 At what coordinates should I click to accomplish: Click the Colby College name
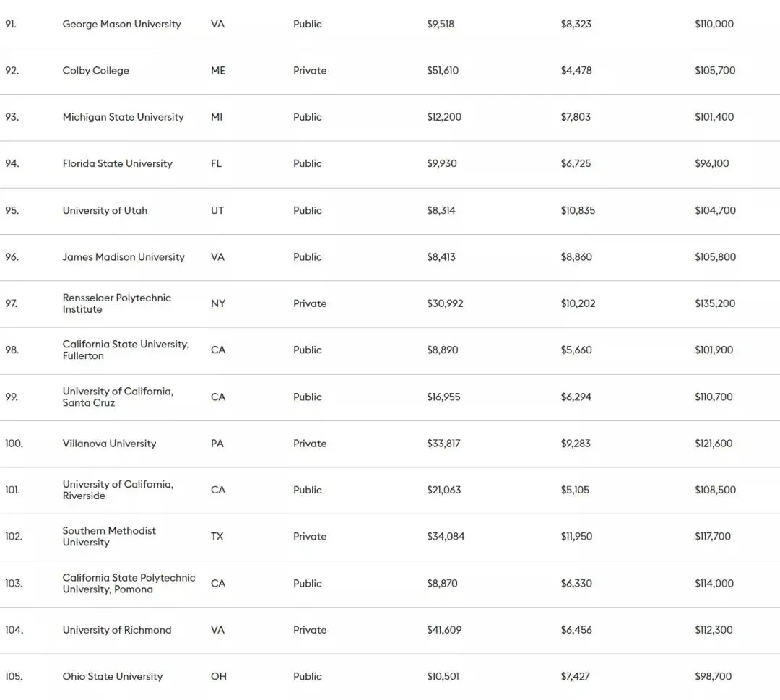coord(95,71)
